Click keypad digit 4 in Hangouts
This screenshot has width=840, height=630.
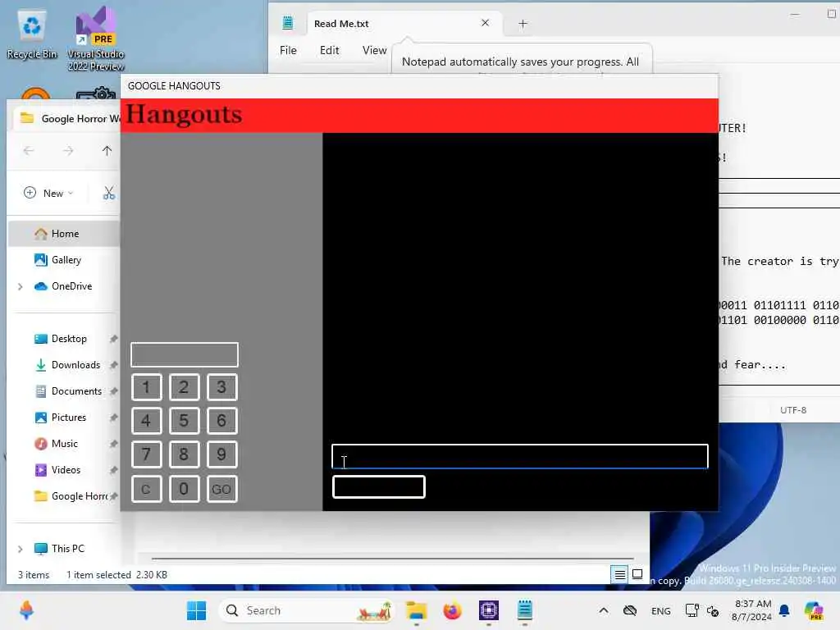click(146, 421)
